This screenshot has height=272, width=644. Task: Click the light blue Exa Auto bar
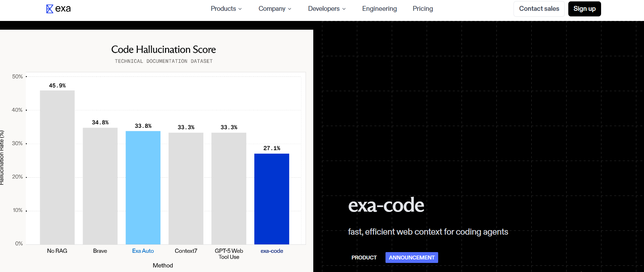pos(143,188)
